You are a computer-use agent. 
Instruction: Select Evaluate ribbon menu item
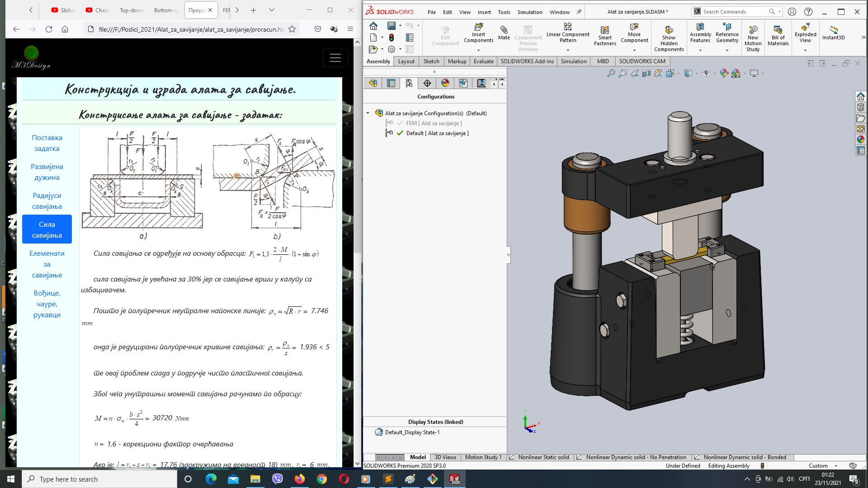(483, 61)
